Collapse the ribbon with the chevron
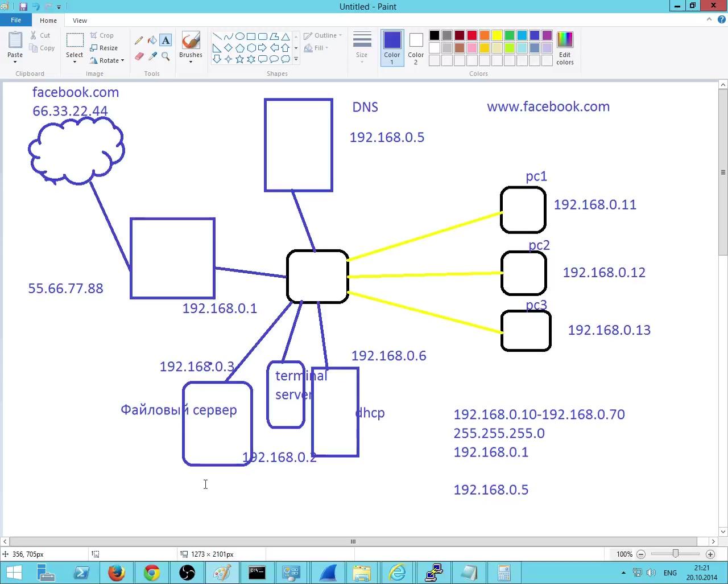 (709, 19)
